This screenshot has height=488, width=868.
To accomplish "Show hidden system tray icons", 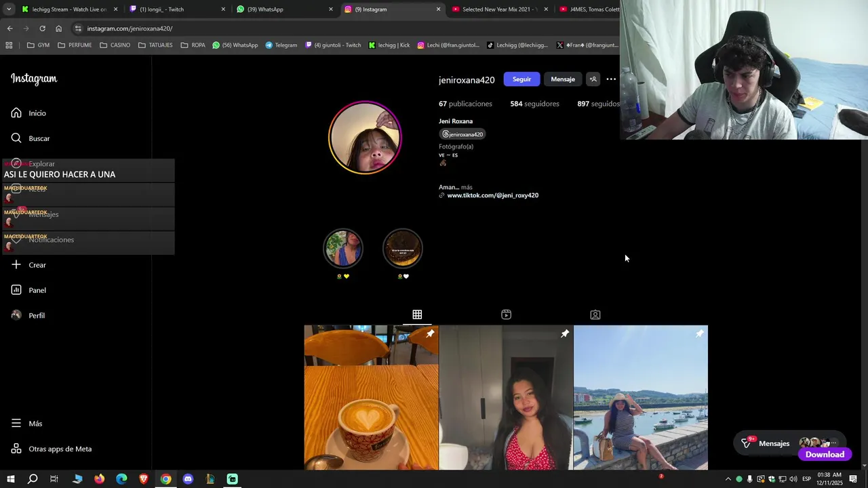I will (x=728, y=479).
